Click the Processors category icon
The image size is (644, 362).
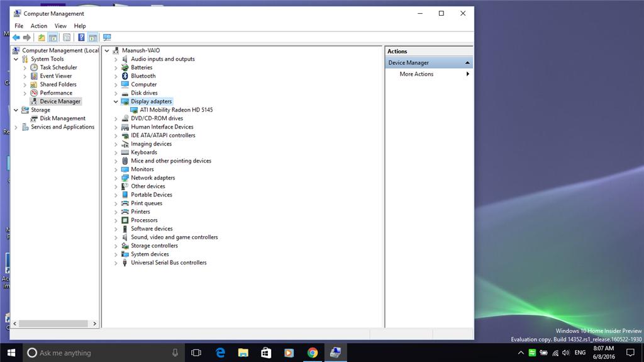coord(125,220)
